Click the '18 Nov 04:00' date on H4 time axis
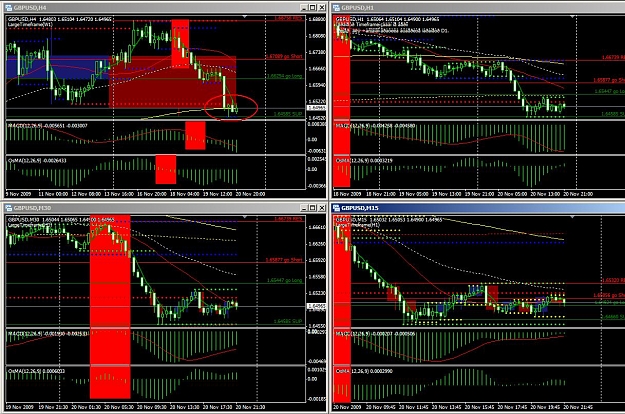The width and height of the screenshot is (625, 414). click(185, 194)
